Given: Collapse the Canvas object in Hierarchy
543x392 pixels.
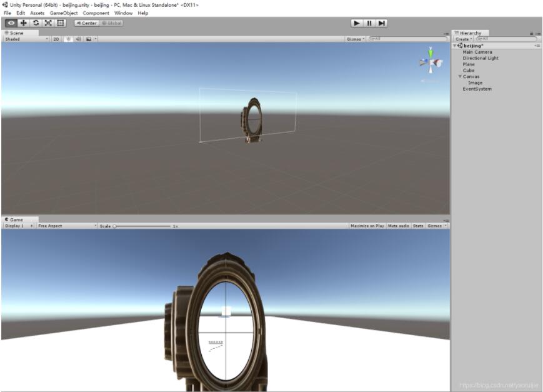Looking at the screenshot, I should click(x=460, y=77).
